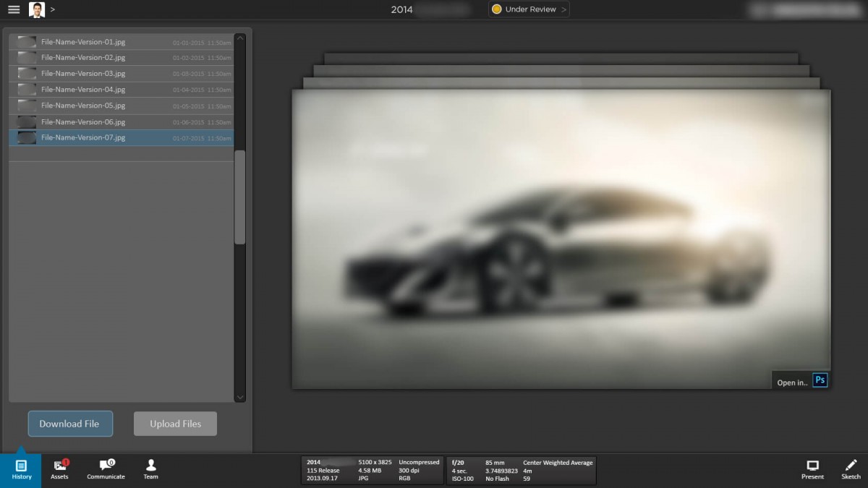The image size is (868, 488).
Task: Click the Download File button
Action: click(x=70, y=424)
